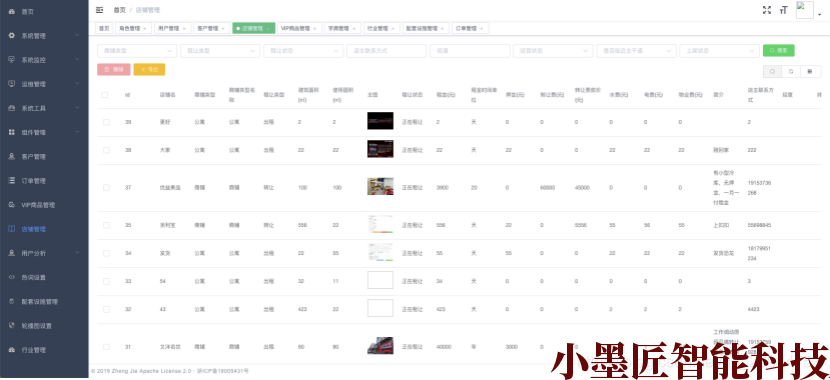Image resolution: width=830 pixels, height=380 pixels.
Task: Open the 商铺类型 filter dropdown
Action: pyautogui.click(x=137, y=51)
